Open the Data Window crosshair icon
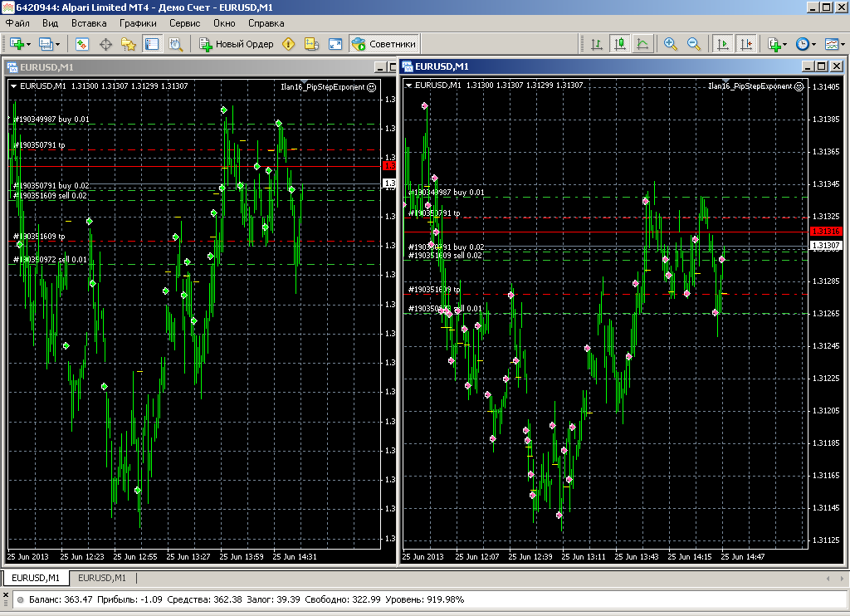The image size is (850, 616). pos(105,44)
